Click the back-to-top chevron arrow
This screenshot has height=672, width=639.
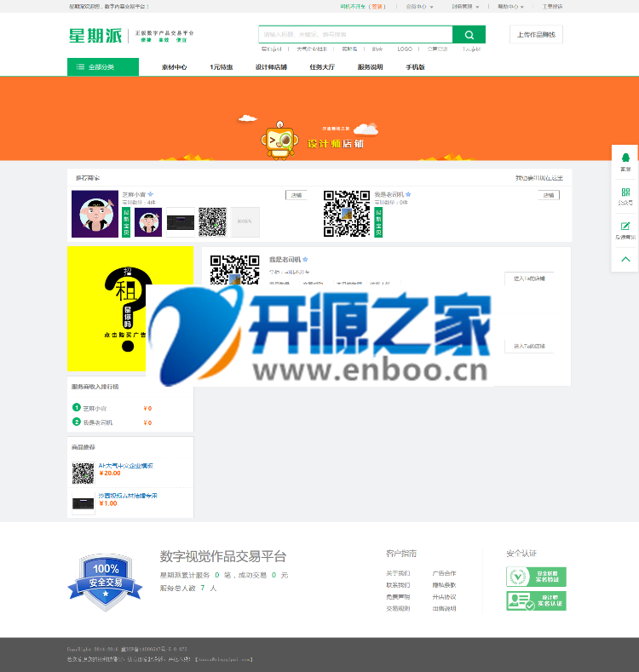pos(625,259)
